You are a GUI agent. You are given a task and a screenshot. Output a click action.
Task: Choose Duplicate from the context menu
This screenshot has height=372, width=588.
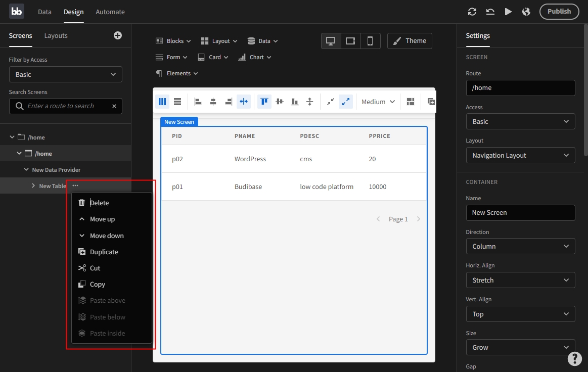pyautogui.click(x=104, y=252)
